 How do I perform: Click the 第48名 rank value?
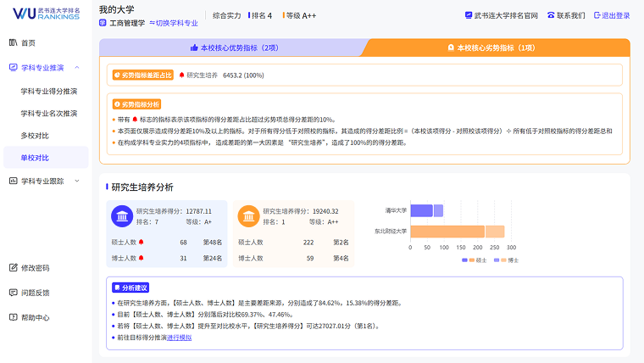[213, 243]
